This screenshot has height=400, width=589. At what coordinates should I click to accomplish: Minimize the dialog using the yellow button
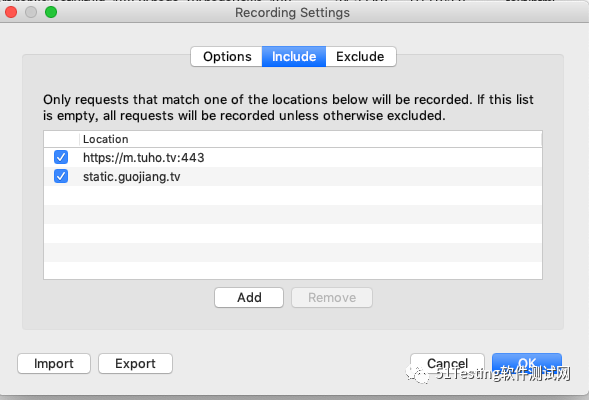point(31,12)
